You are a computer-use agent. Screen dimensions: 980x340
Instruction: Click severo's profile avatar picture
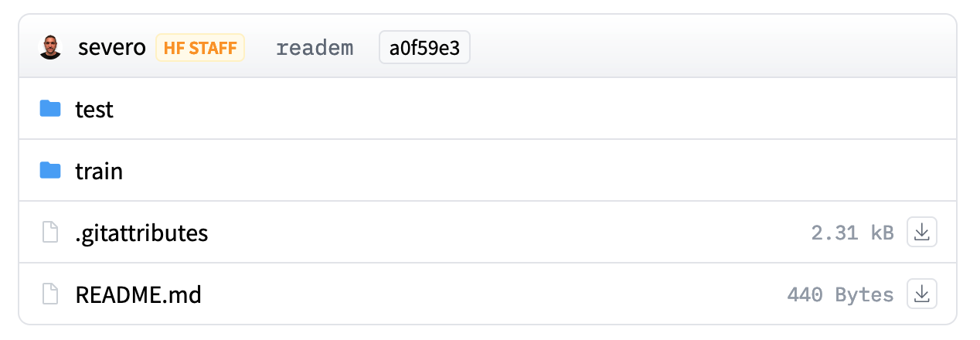tap(50, 48)
